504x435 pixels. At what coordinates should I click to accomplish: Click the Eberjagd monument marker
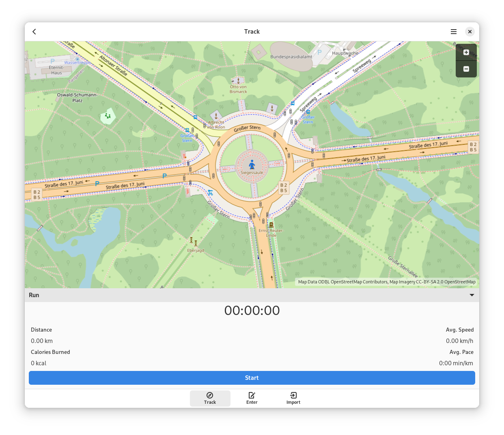tap(194, 242)
